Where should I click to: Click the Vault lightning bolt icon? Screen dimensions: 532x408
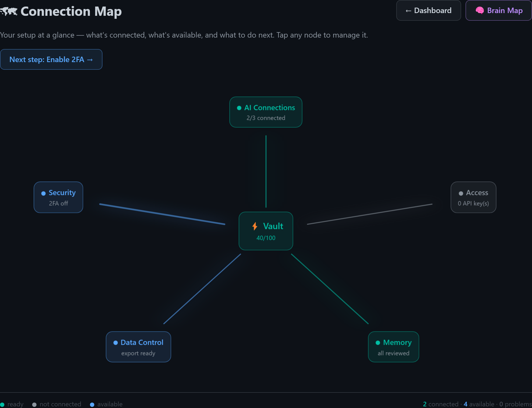[x=255, y=226]
